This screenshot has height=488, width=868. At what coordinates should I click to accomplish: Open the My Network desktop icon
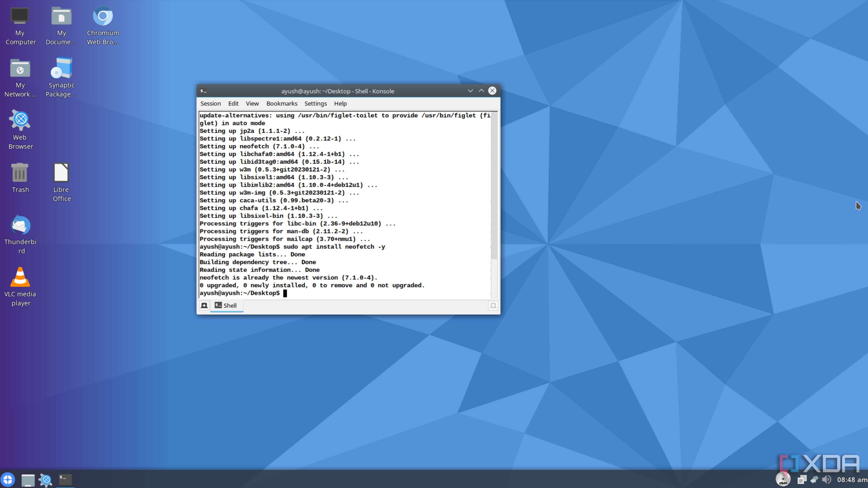click(x=20, y=78)
